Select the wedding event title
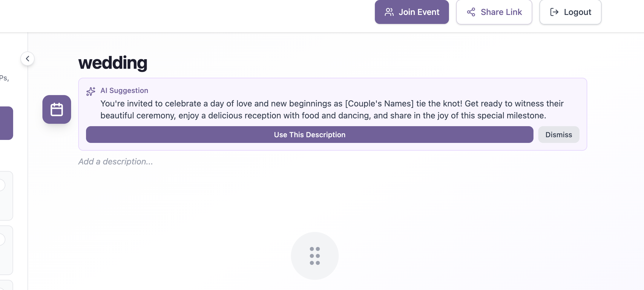The width and height of the screenshot is (644, 290). coord(113,63)
